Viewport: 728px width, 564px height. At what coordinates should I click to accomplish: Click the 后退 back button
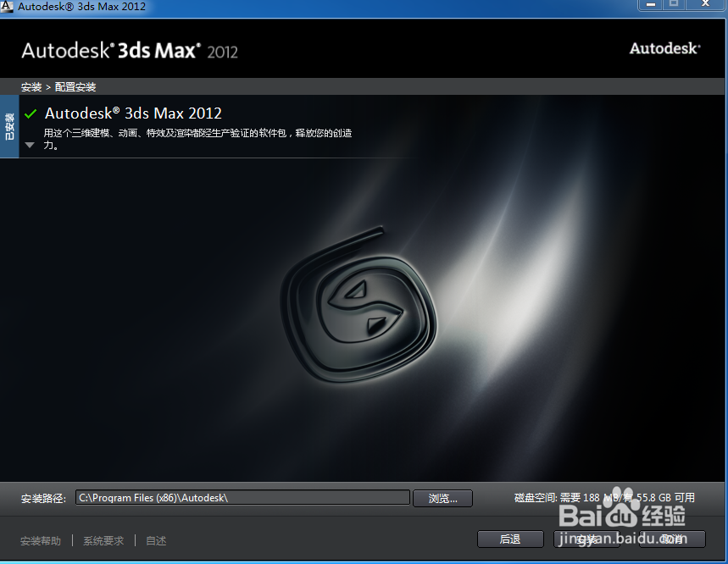(x=510, y=539)
